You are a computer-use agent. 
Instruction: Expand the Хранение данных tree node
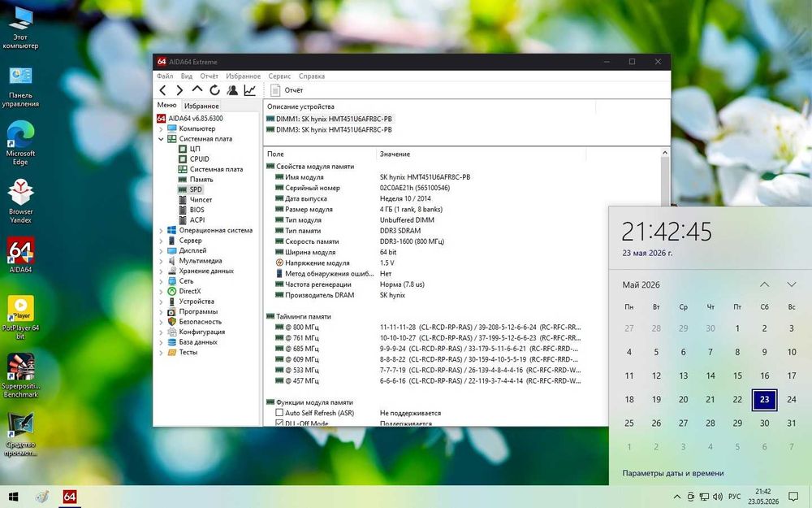point(161,271)
